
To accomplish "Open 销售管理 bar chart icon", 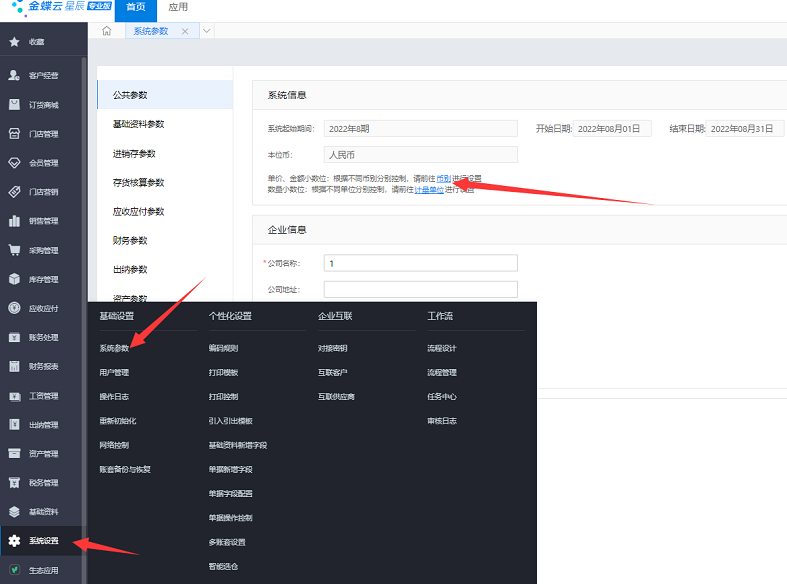I will tap(14, 221).
